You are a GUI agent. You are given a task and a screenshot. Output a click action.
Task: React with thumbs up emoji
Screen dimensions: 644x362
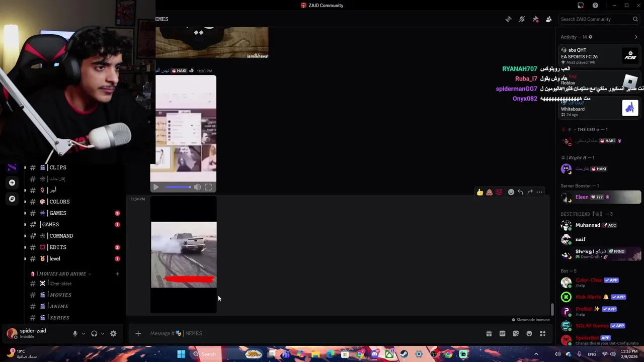pyautogui.click(x=480, y=192)
